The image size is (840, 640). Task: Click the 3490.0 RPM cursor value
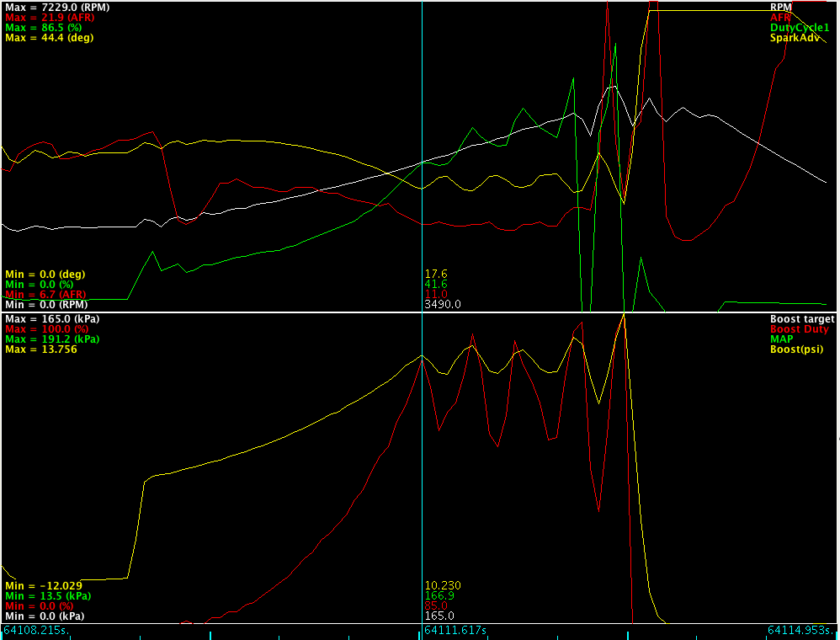tap(443, 305)
